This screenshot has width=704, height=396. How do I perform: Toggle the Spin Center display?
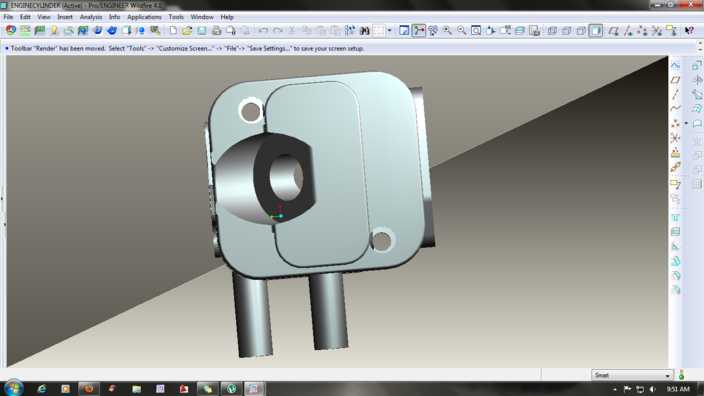pos(418,31)
